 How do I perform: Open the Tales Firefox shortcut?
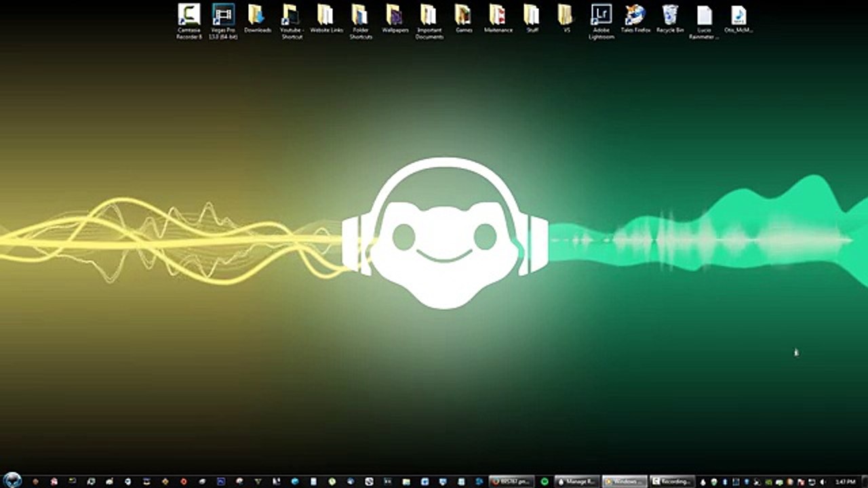tap(635, 18)
